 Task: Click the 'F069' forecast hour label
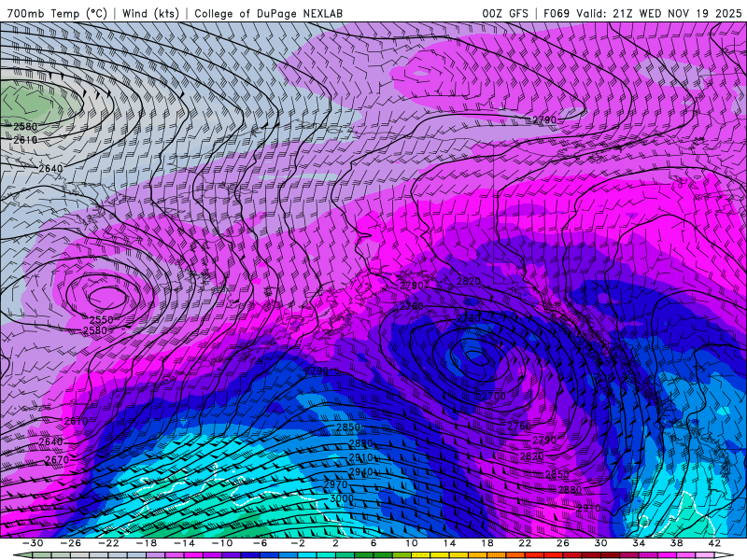point(557,13)
